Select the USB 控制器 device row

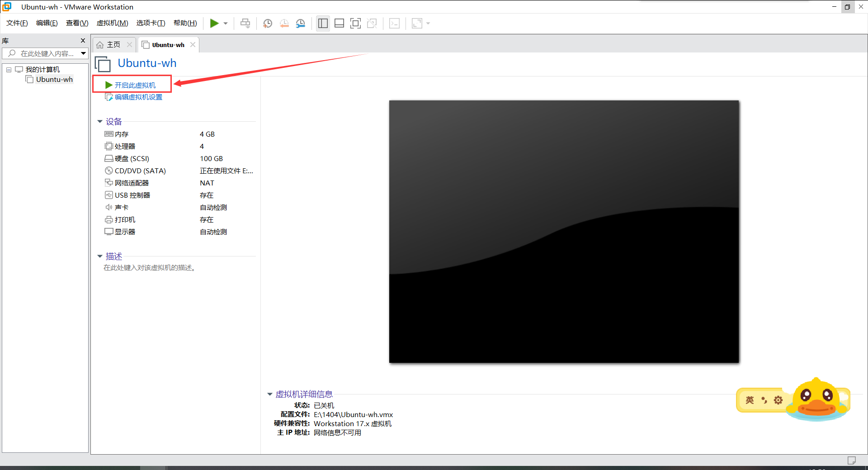pyautogui.click(x=179, y=195)
